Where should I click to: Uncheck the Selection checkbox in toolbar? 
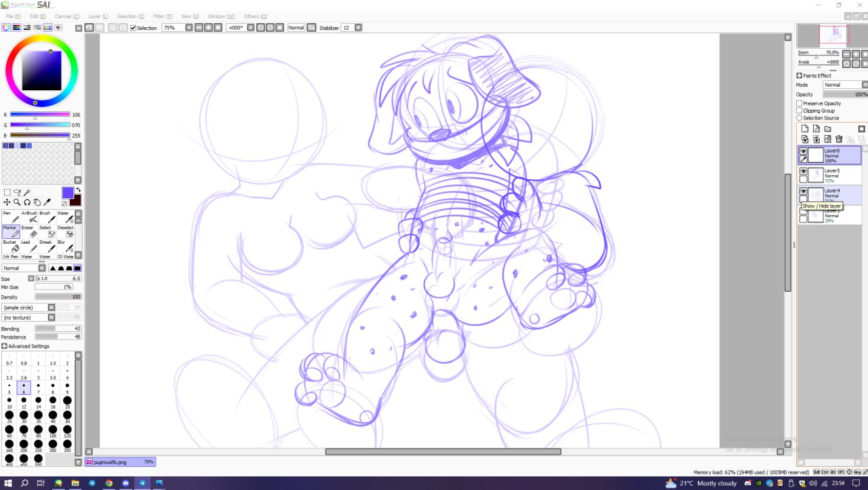click(x=133, y=28)
